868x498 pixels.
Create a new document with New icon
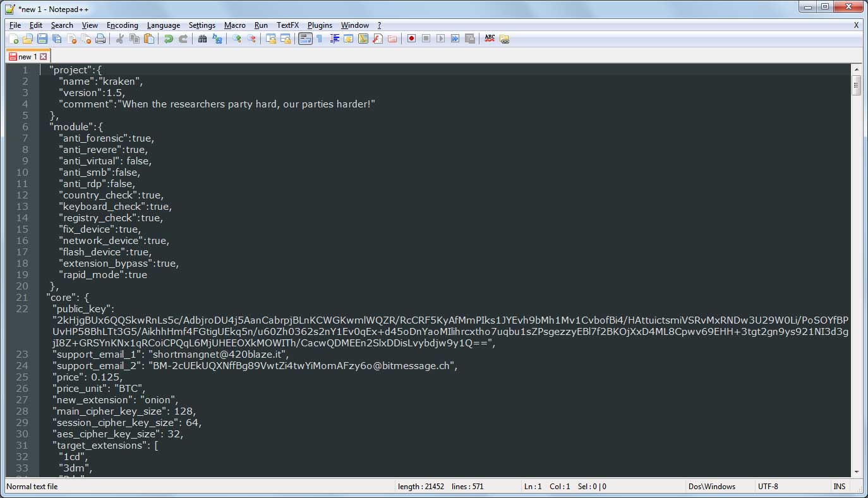(x=13, y=39)
